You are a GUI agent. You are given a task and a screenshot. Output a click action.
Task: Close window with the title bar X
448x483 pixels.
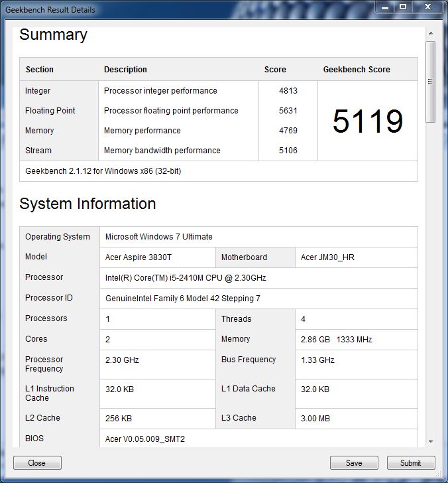point(427,7)
